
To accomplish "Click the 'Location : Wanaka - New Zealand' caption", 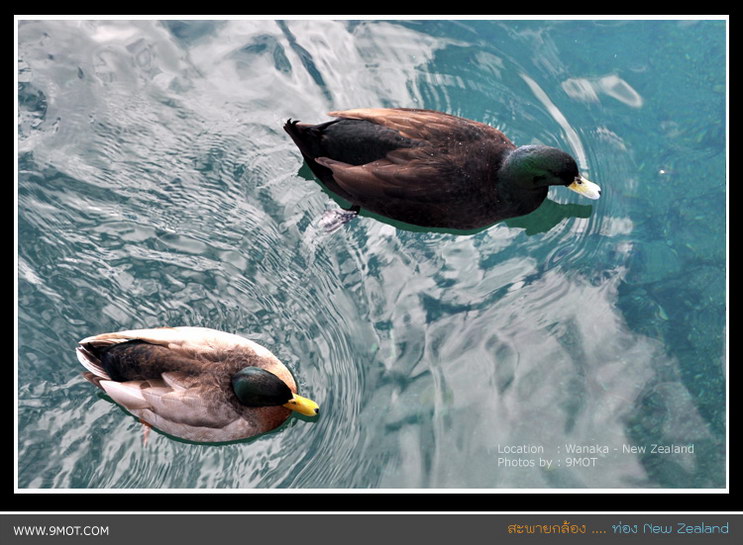I will pos(596,448).
